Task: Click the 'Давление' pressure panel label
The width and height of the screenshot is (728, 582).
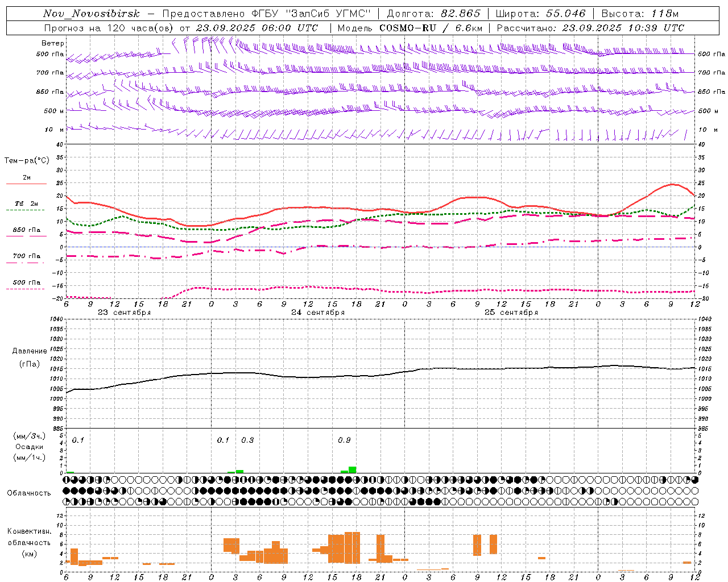Action: tap(30, 351)
